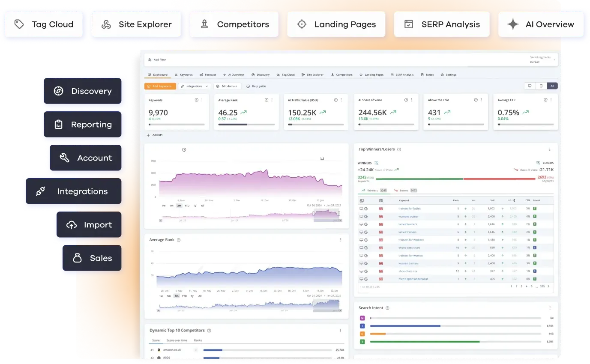Open the AI Overview sparkle icon
The width and height of the screenshot is (590, 364).
513,24
